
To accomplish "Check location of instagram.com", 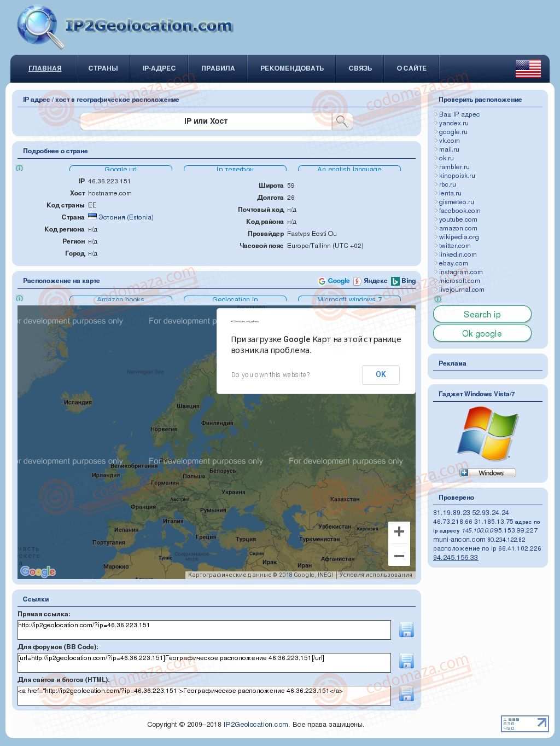I will (x=461, y=272).
